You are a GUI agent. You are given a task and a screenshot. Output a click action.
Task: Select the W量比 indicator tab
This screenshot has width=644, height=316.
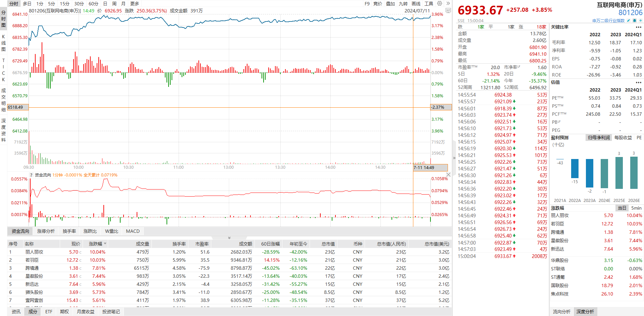click(111, 231)
